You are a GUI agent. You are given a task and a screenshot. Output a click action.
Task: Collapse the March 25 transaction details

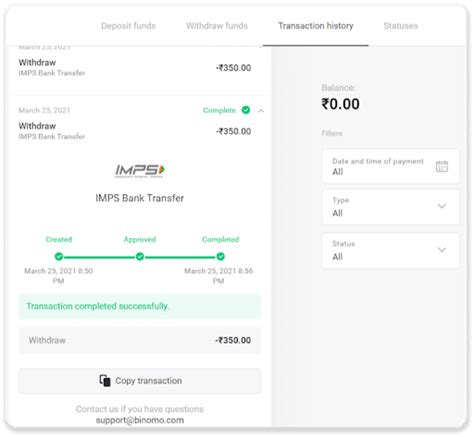coord(261,111)
